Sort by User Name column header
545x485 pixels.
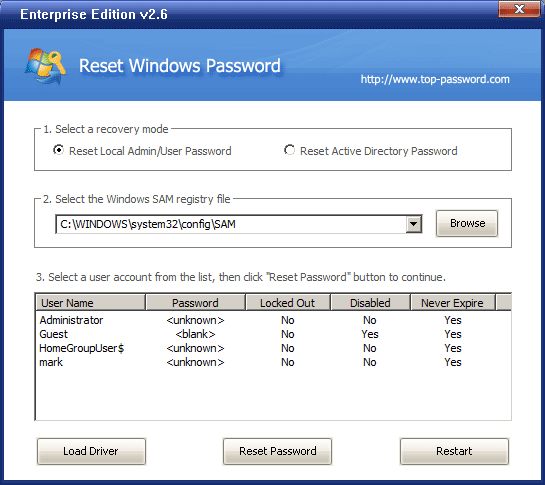pyautogui.click(x=90, y=303)
